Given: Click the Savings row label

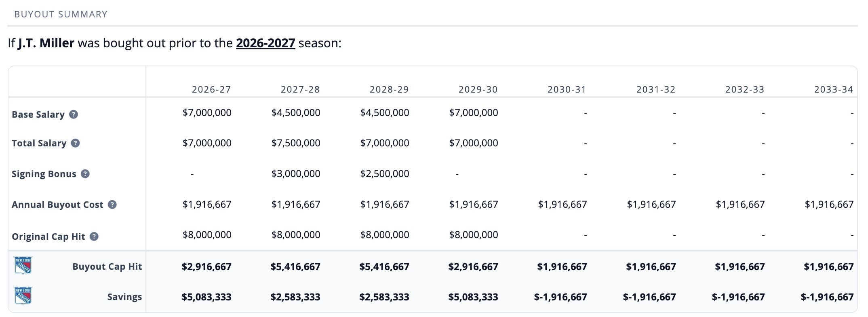Looking at the screenshot, I should click(x=124, y=297).
